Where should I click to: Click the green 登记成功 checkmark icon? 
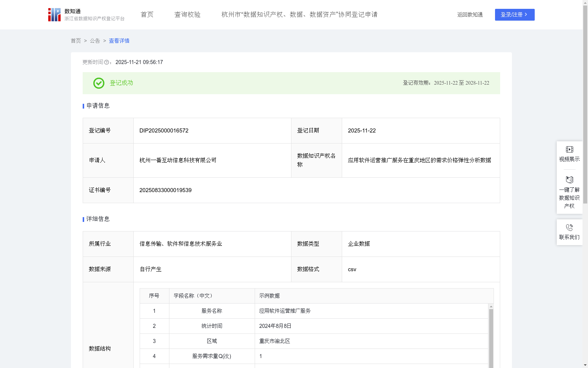tap(98, 83)
